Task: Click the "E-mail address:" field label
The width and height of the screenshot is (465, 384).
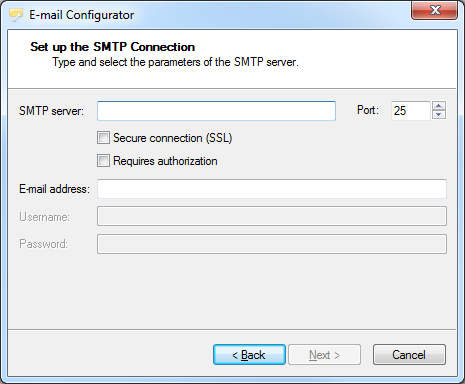Action: [54, 189]
